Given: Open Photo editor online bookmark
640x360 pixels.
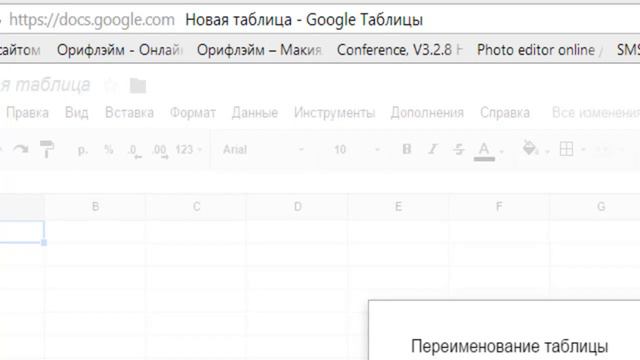Looking at the screenshot, I should coord(540,50).
